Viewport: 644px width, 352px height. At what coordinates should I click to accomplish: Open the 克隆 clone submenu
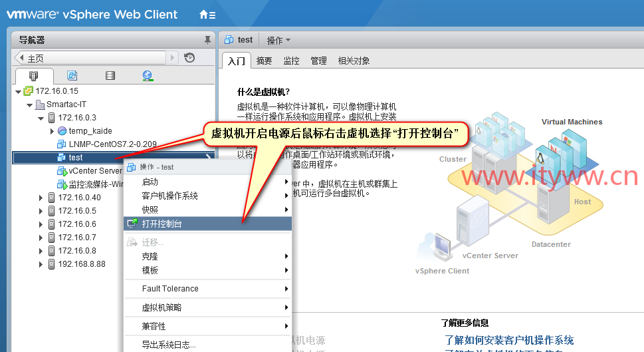(x=208, y=256)
